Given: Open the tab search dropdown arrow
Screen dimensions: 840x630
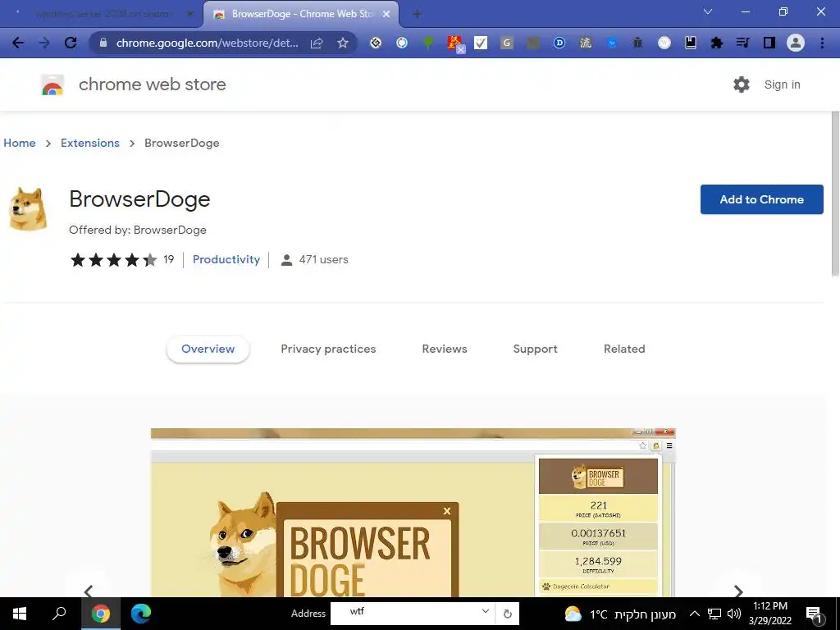Looking at the screenshot, I should [x=708, y=11].
